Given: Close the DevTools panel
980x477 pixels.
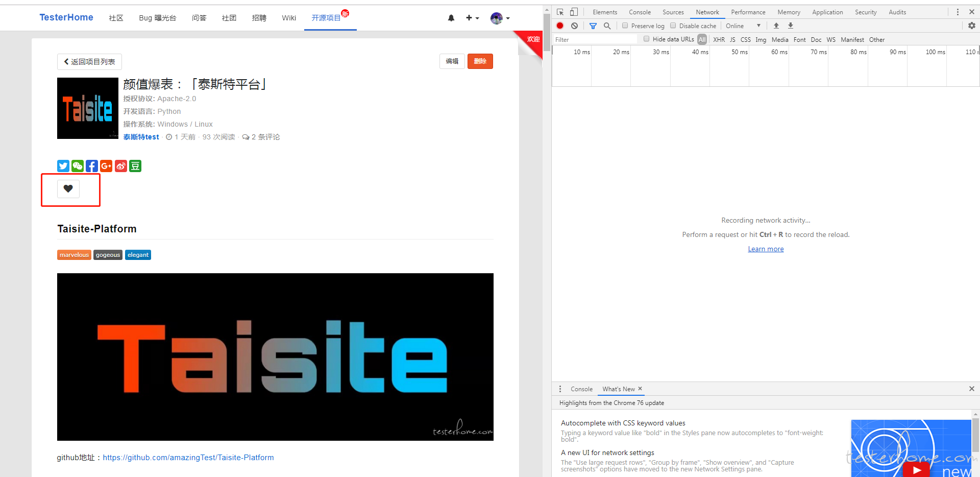Looking at the screenshot, I should coord(972,12).
